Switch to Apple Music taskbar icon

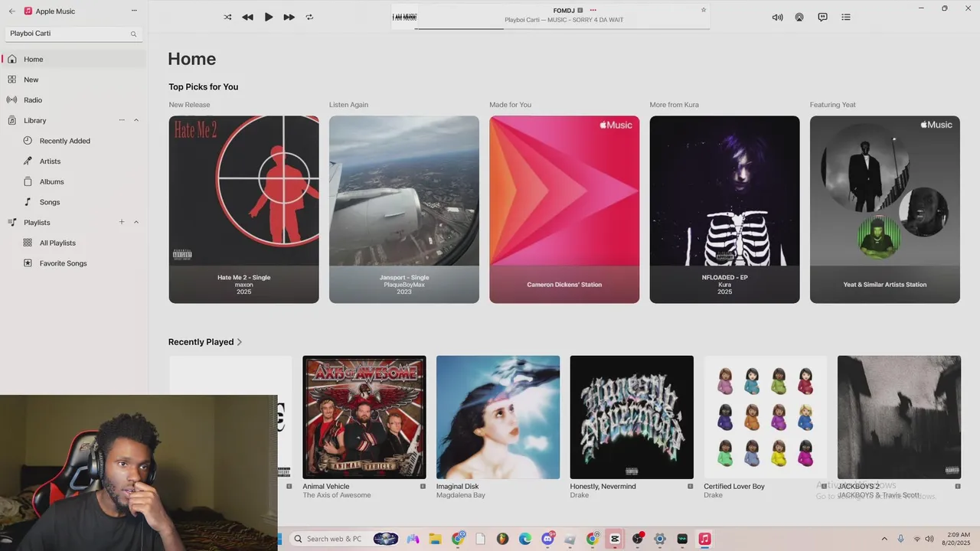coord(704,539)
